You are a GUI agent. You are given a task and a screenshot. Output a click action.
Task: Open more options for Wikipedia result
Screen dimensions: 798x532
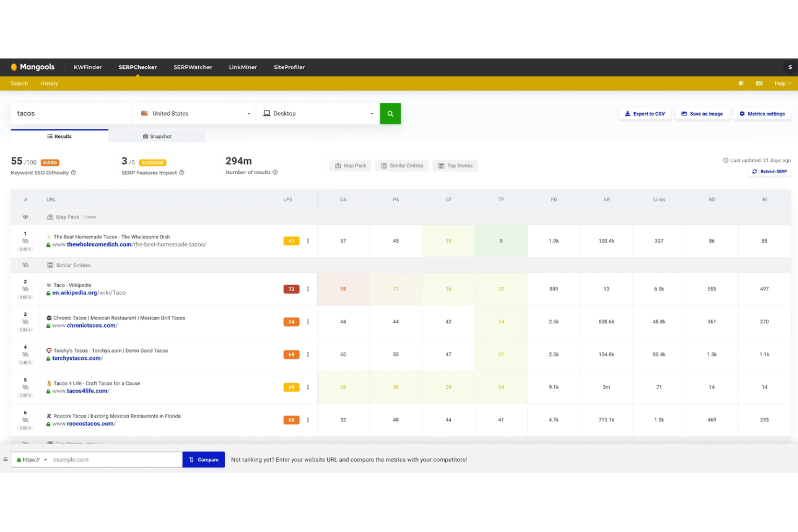pyautogui.click(x=308, y=289)
